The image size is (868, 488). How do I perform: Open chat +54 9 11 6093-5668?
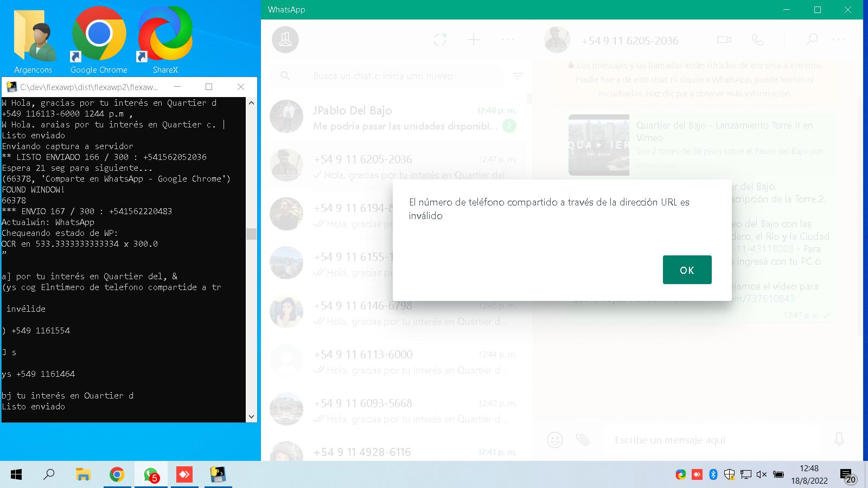394,410
